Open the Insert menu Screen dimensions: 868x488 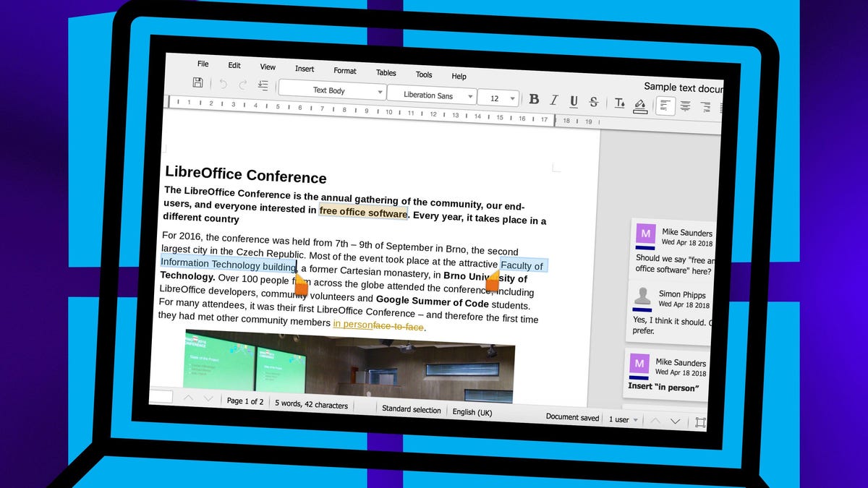pyautogui.click(x=305, y=69)
